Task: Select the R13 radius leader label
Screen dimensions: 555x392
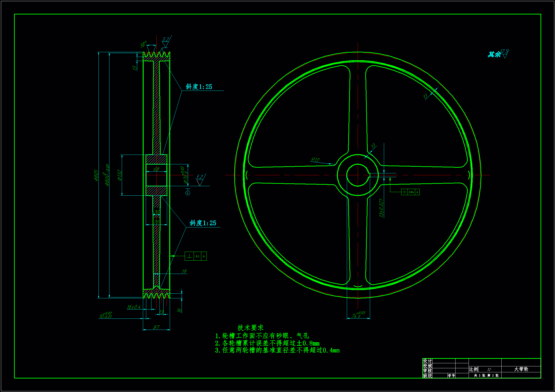Action: point(315,160)
